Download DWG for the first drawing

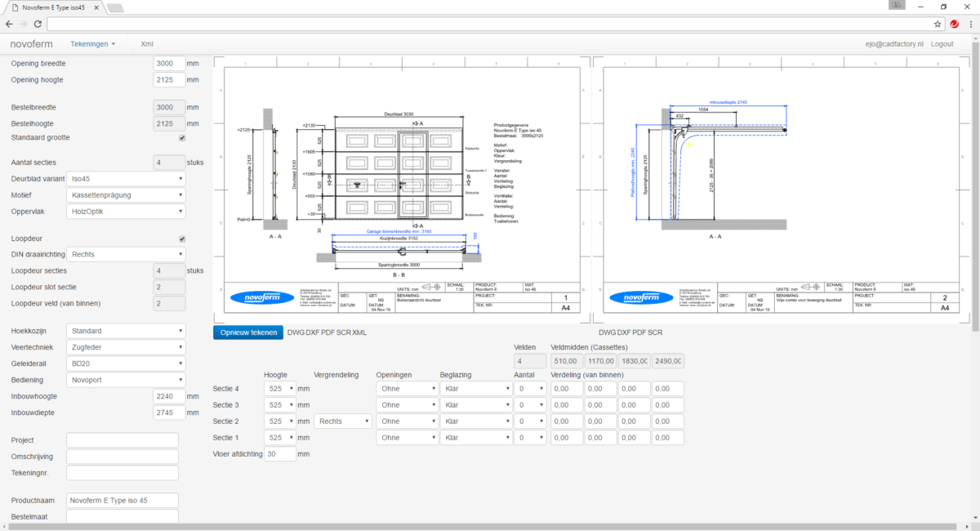click(x=296, y=332)
